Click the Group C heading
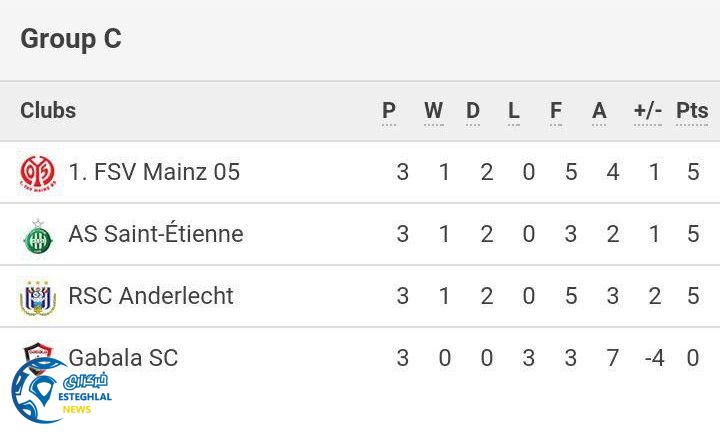The image size is (720, 442). pyautogui.click(x=71, y=39)
